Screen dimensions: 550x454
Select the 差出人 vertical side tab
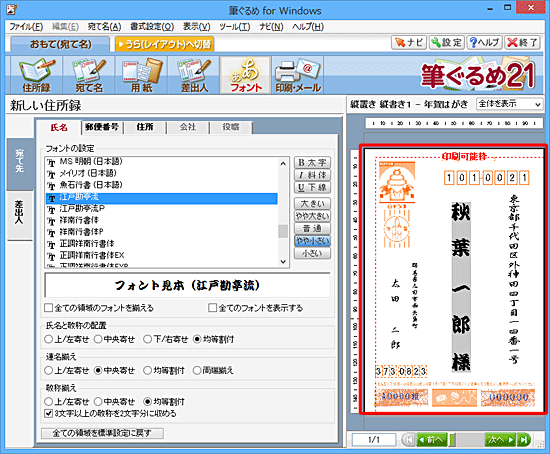20,215
